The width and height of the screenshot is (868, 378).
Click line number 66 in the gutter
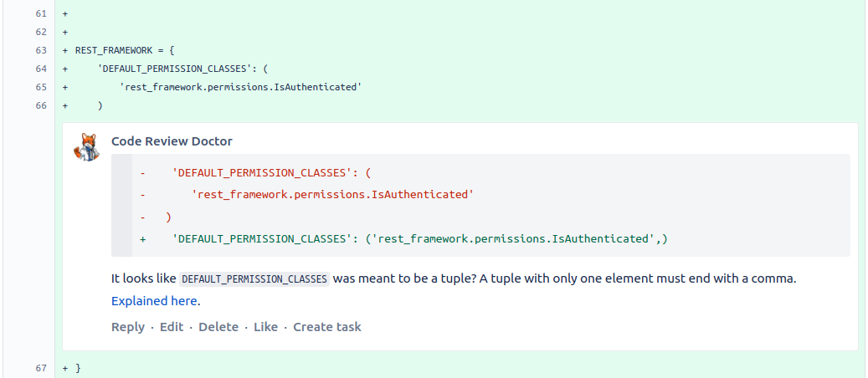click(x=40, y=105)
